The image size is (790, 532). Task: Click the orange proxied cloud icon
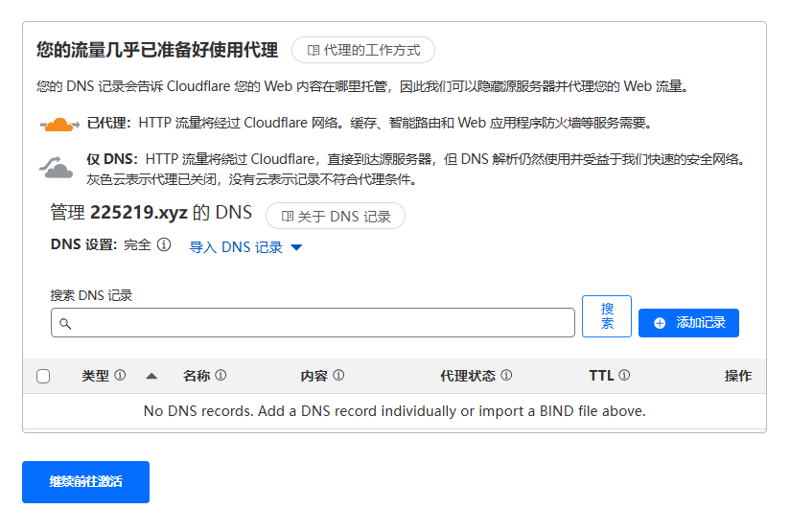pos(59,124)
